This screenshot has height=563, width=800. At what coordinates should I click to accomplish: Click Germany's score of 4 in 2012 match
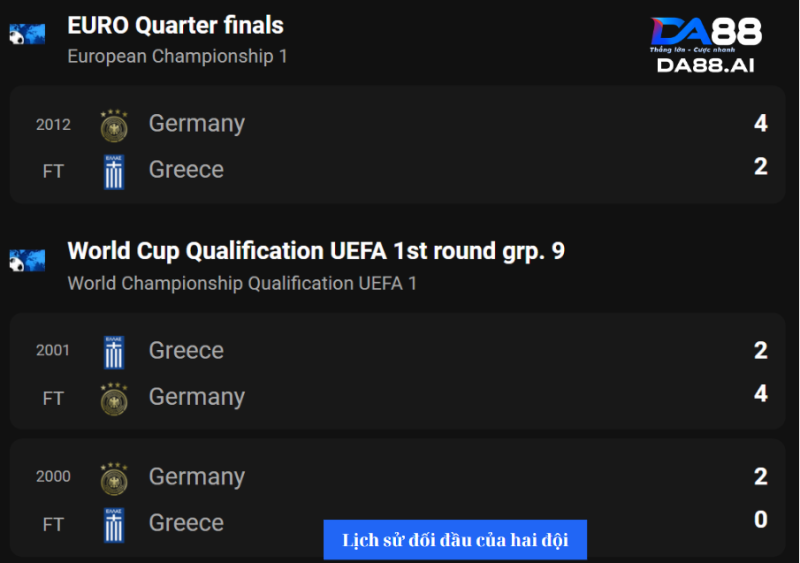tap(761, 123)
